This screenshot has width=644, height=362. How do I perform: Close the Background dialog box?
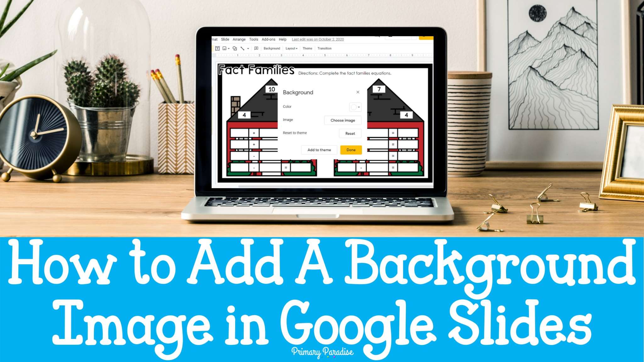(x=358, y=92)
